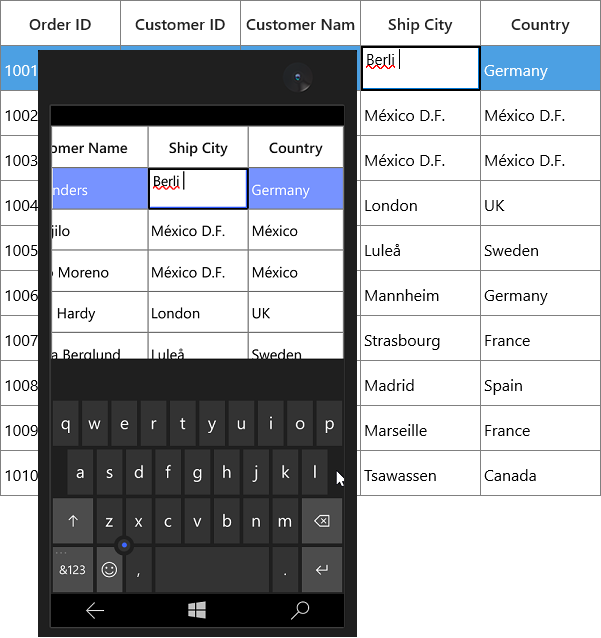Tap the 'y' key on keyboard
Viewport: 601px width, 638px height.
click(x=212, y=424)
